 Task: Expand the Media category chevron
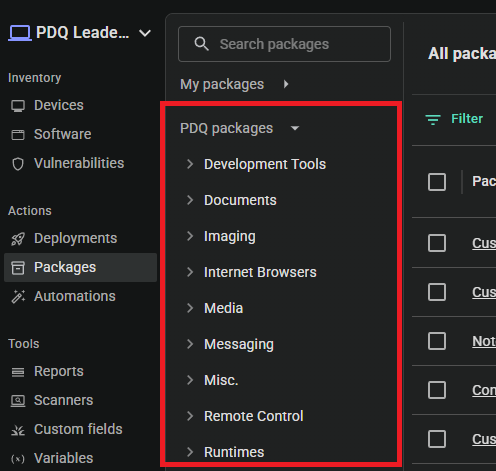coord(190,308)
